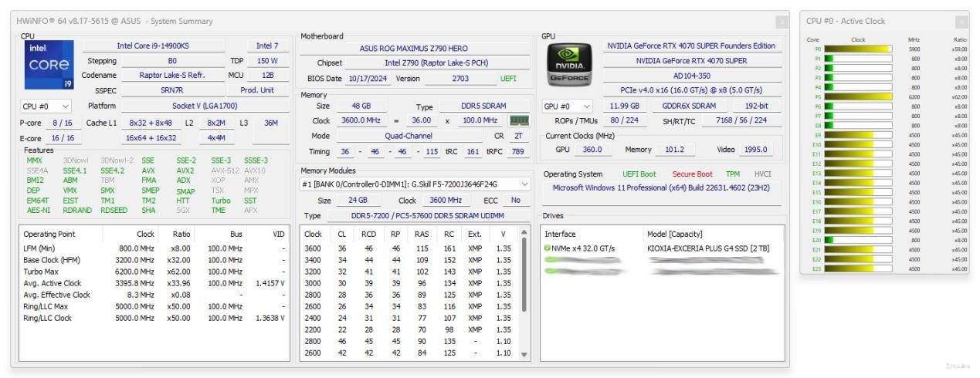Open the GPU #0 selector dropdown
The image size is (980, 378).
pos(567,106)
